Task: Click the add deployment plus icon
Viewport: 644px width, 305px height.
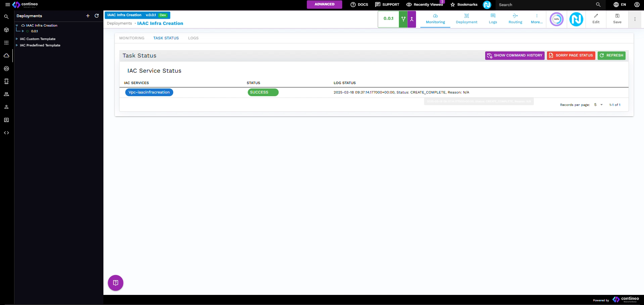Action: tap(88, 16)
